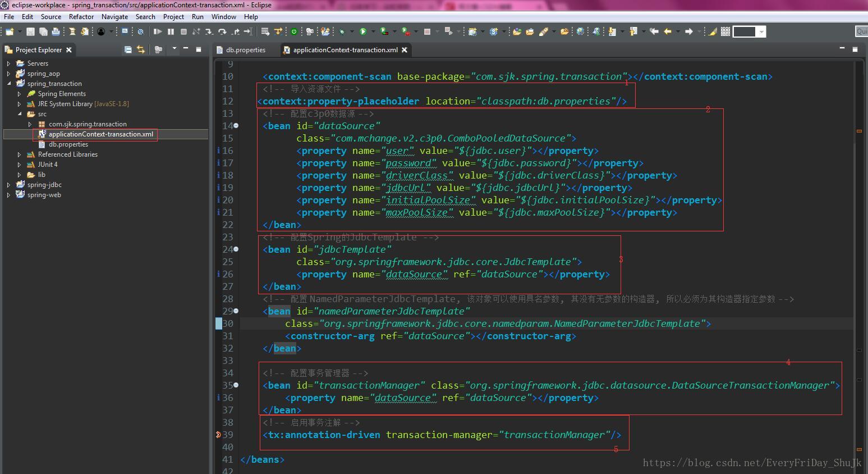Open the Window menu
Image resolution: width=868 pixels, height=474 pixels.
(224, 17)
